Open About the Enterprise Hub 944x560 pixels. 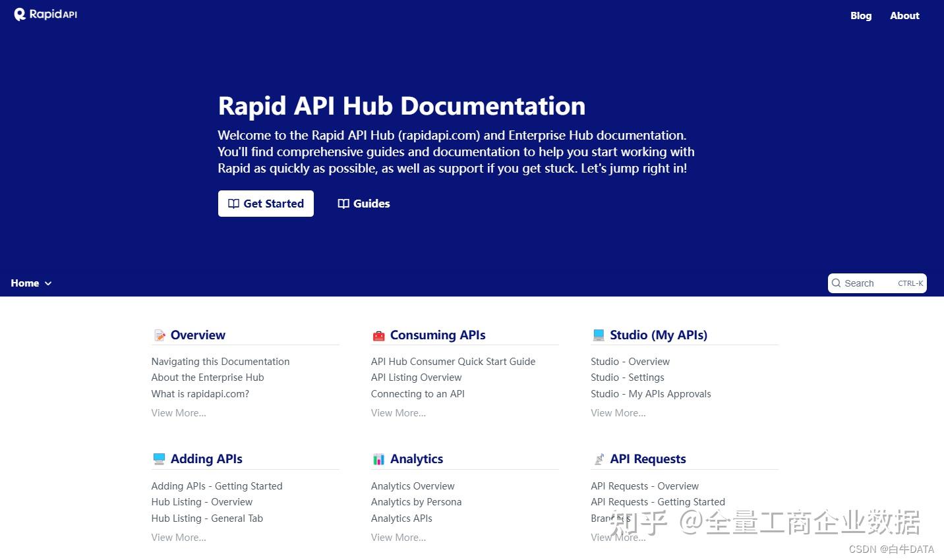click(208, 378)
